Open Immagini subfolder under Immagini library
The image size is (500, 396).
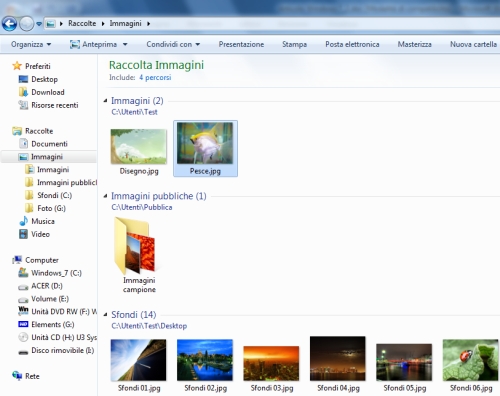click(47, 170)
